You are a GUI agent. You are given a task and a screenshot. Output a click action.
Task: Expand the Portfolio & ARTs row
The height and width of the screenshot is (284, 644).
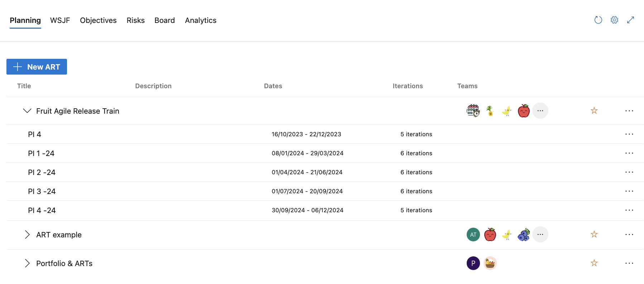[27, 263]
